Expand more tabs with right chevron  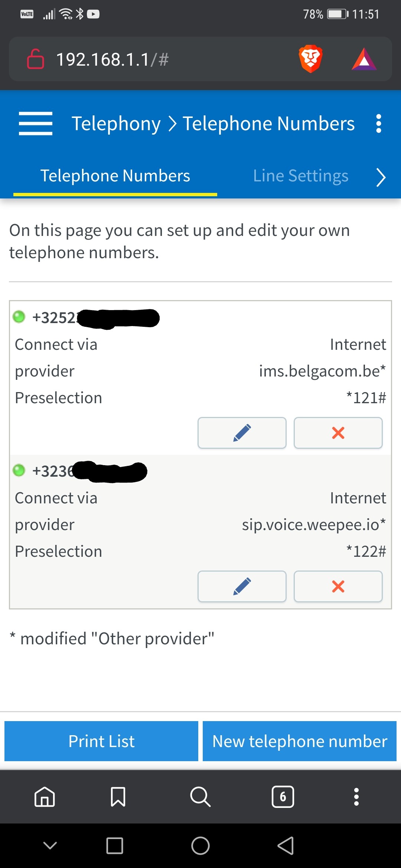pos(381,177)
